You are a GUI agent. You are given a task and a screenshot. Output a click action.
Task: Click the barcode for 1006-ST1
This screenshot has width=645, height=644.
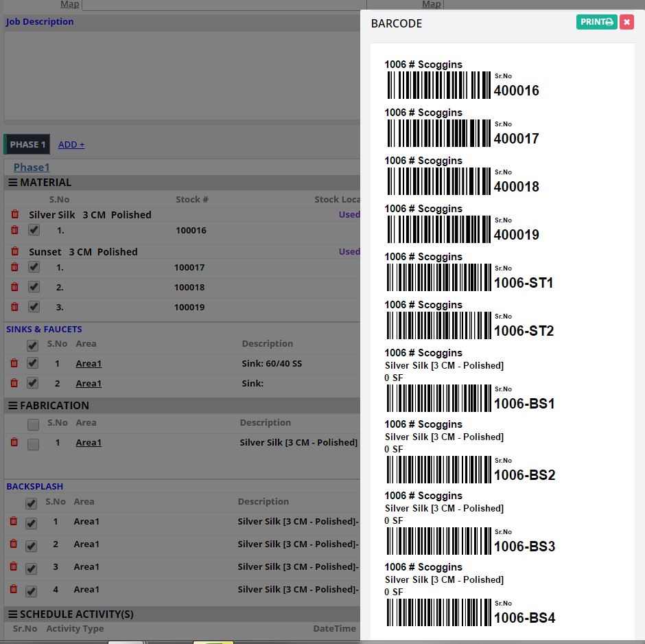[x=438, y=278]
